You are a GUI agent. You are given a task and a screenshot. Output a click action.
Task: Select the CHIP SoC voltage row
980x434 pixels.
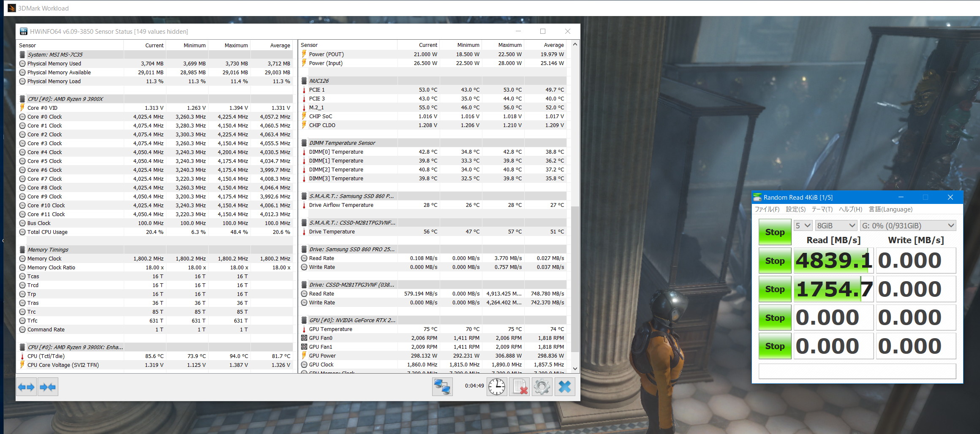433,116
